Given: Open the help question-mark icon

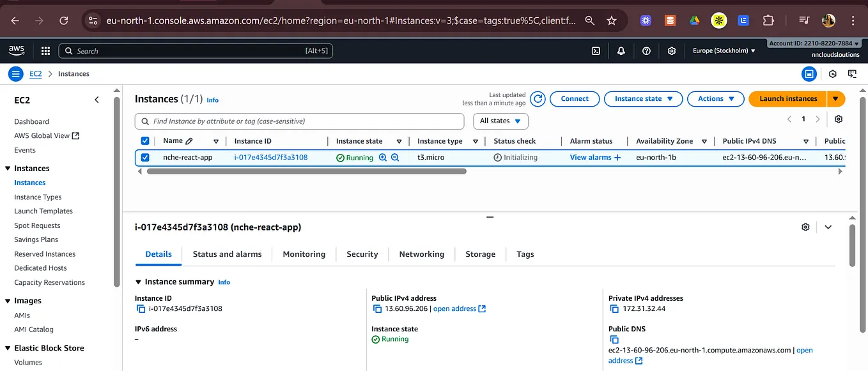Looking at the screenshot, I should 646,50.
